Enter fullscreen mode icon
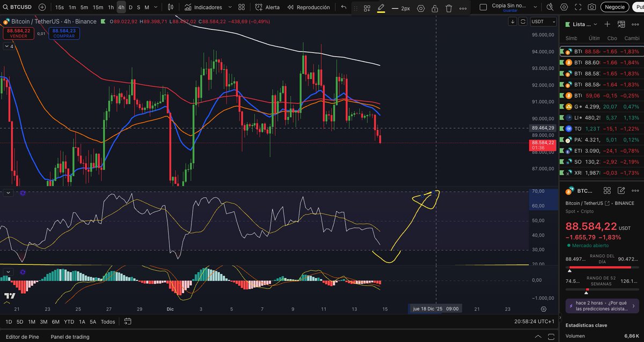The width and height of the screenshot is (644, 342). [x=578, y=7]
